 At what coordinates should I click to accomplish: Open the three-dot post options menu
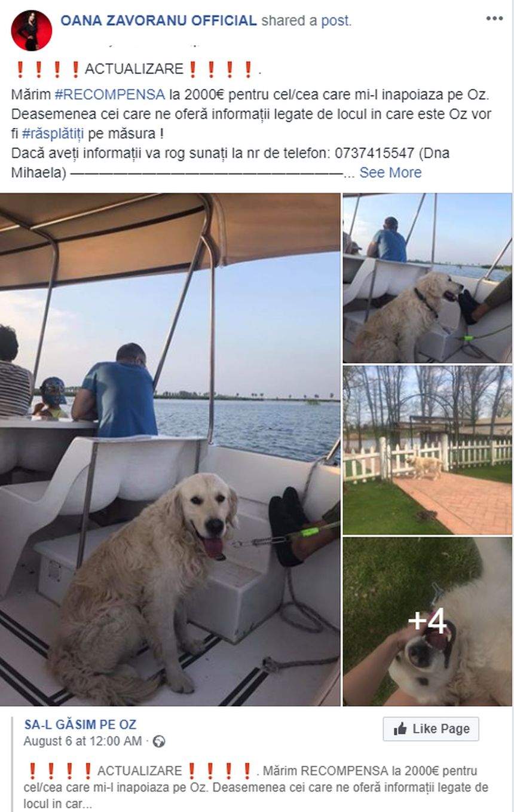click(x=494, y=19)
